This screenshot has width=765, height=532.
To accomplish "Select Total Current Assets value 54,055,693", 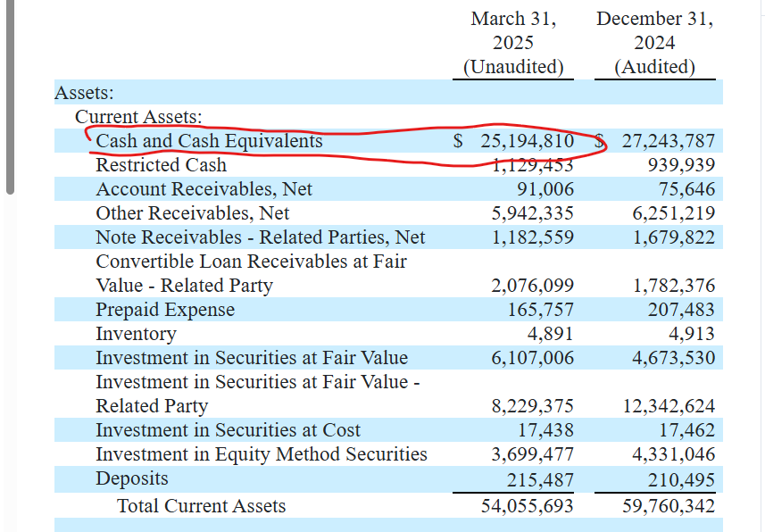I will pos(527,505).
